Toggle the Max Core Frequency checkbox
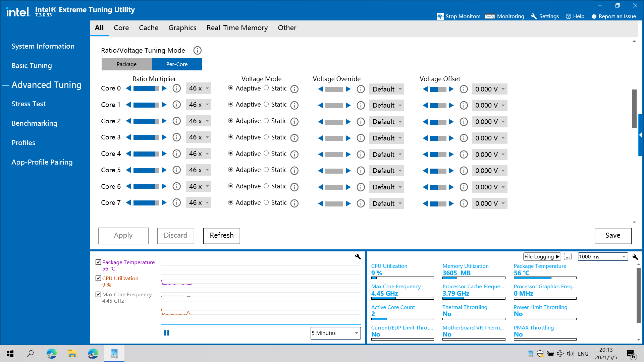The width and height of the screenshot is (644, 362). coord(98,294)
